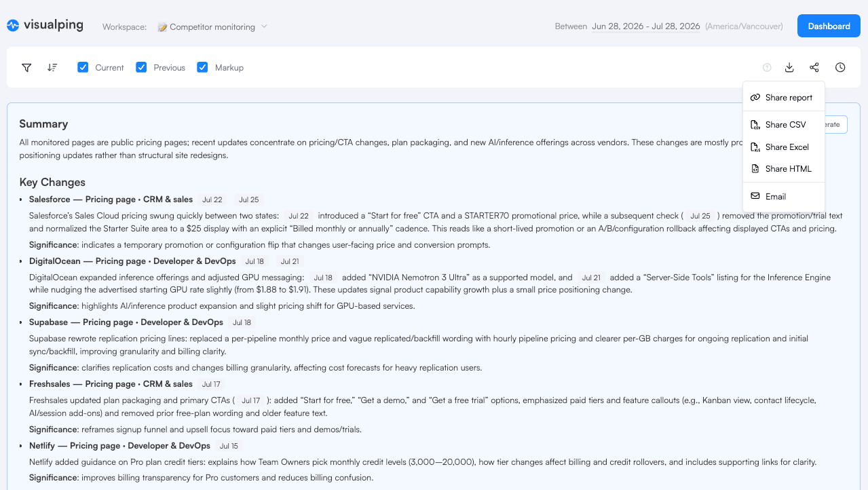
Task: Click the share icon
Action: pyautogui.click(x=814, y=67)
